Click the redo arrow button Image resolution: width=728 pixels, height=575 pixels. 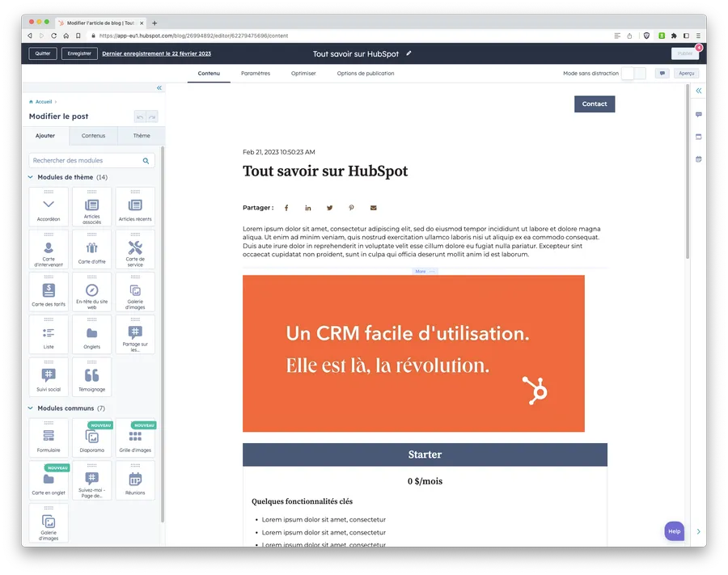click(152, 117)
